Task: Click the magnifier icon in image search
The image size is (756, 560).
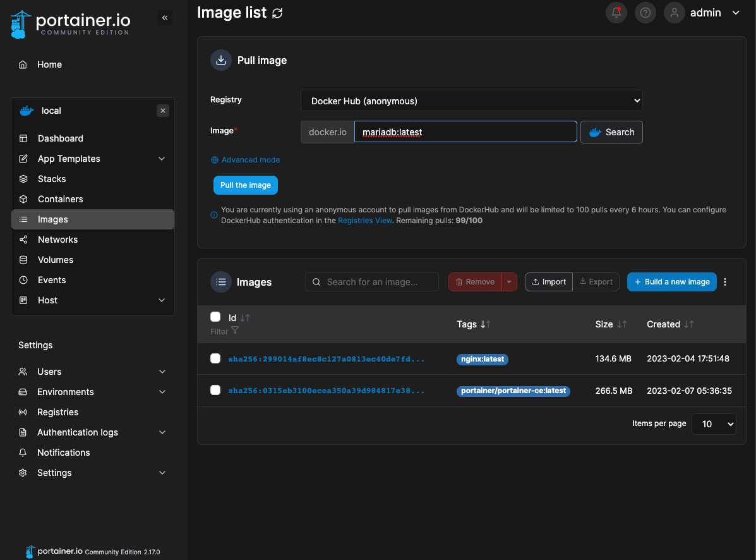Action: tap(316, 282)
